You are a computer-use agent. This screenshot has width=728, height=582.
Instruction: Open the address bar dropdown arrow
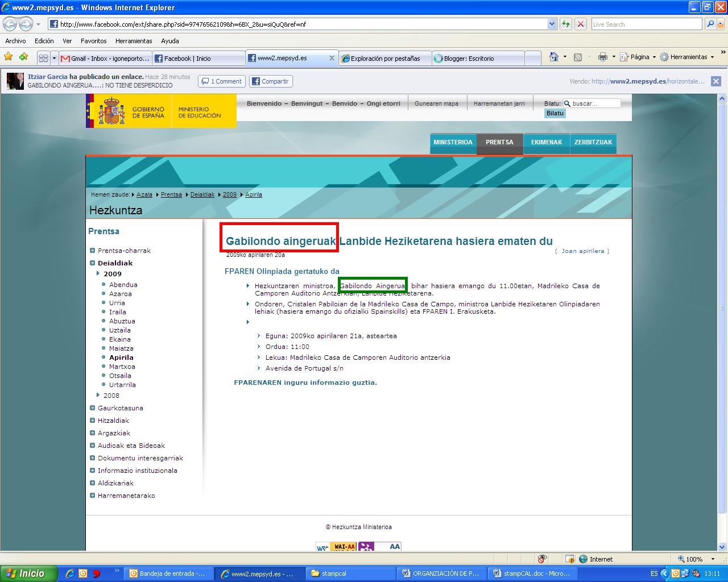click(552, 24)
